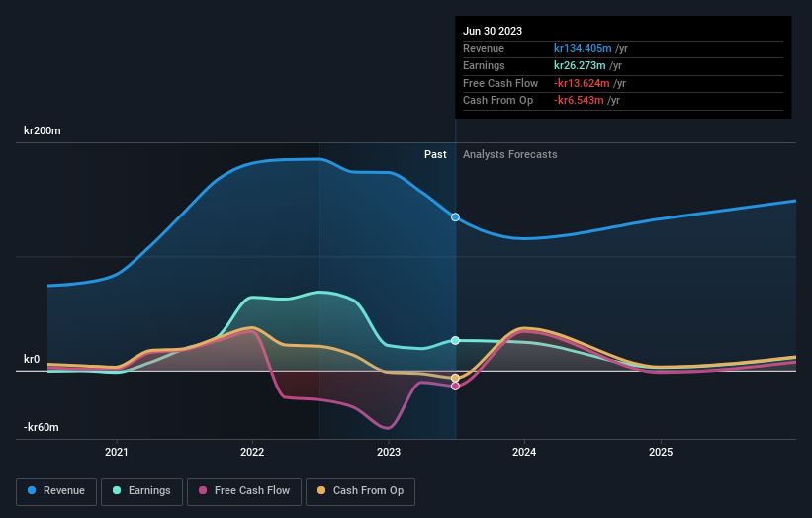This screenshot has width=812, height=518.
Task: Click the Jun 30 2023 tooltip date
Action: [493, 31]
